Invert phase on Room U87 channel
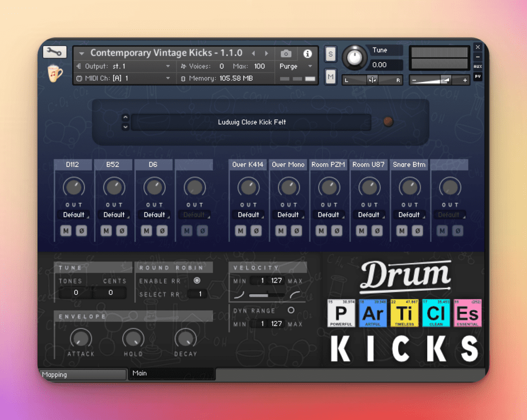The width and height of the screenshot is (527, 420). pos(377,231)
